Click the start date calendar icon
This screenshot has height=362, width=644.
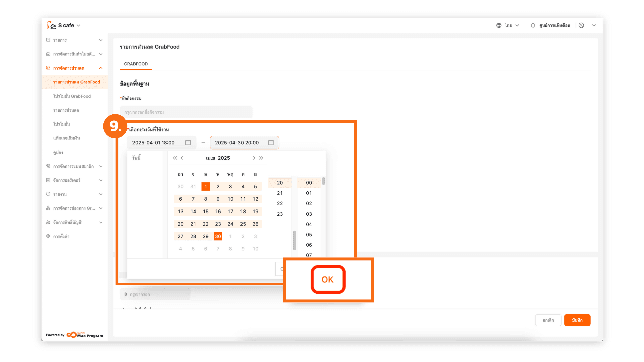[x=188, y=143]
